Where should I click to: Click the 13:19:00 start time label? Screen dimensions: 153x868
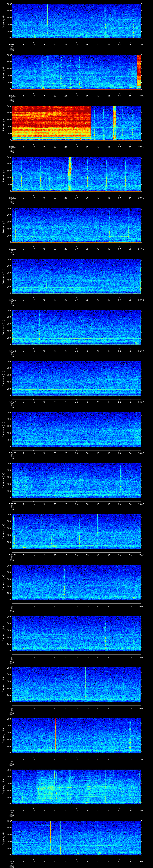point(12,197)
